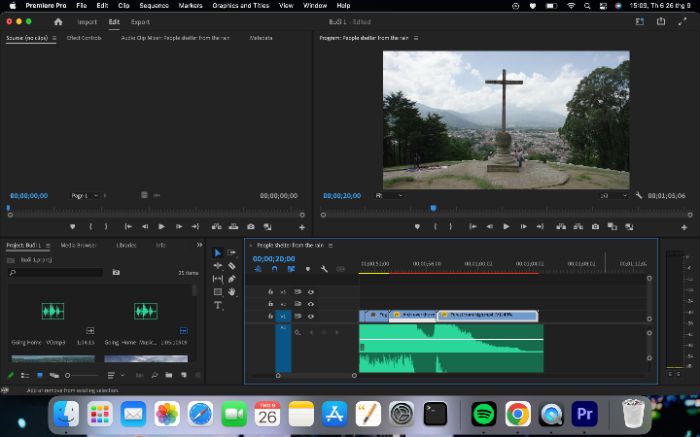Open Source panel hamburger menu

click(54, 38)
